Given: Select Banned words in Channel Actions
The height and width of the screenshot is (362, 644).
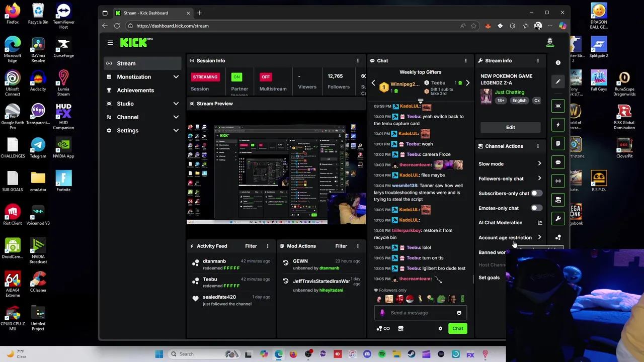Looking at the screenshot, I should 493,252.
